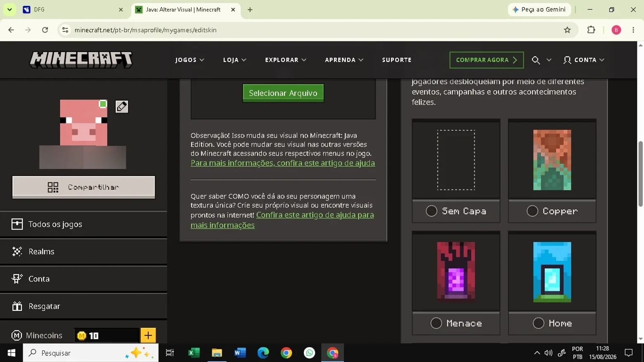This screenshot has height=362, width=644.
Task: Open the Chrome tab search dropdown
Action: pyautogui.click(x=9, y=9)
